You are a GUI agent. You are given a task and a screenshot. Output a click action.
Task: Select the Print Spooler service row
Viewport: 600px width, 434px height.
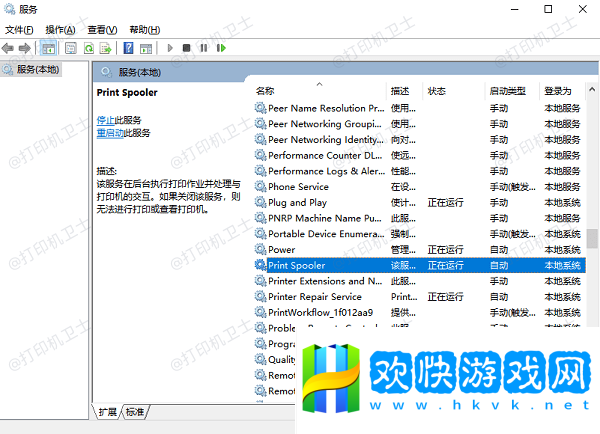[x=420, y=265]
